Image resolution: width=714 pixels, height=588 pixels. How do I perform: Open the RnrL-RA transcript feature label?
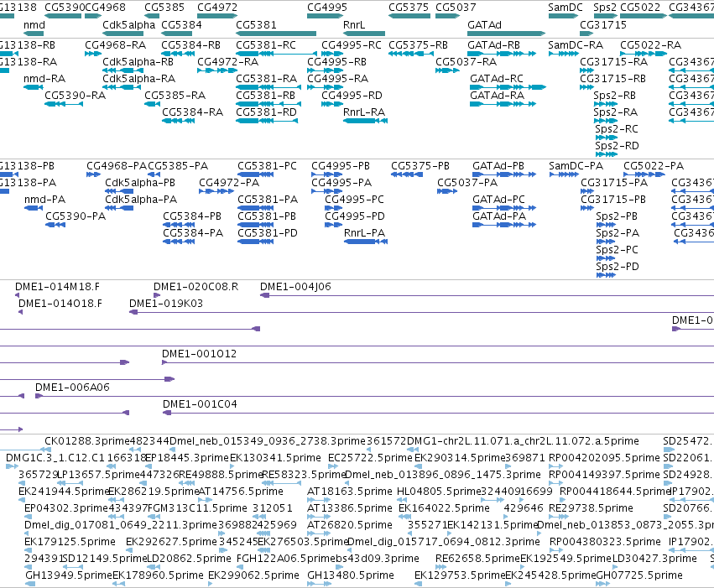pyautogui.click(x=364, y=112)
